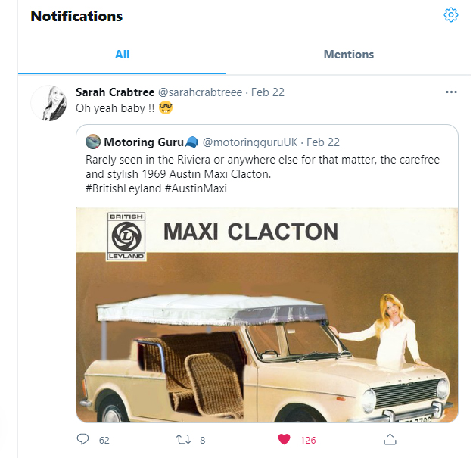Click the Motoring Guru display name

(x=144, y=142)
